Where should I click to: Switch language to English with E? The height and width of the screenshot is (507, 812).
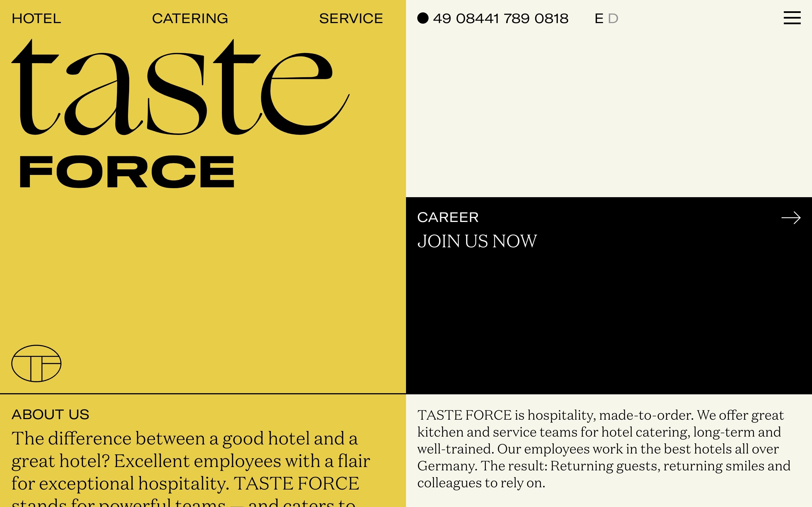(599, 18)
